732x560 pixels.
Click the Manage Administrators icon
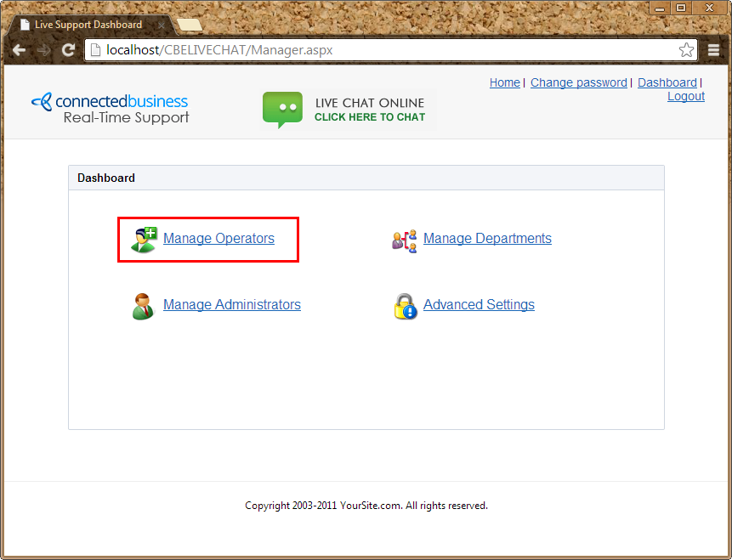(143, 307)
